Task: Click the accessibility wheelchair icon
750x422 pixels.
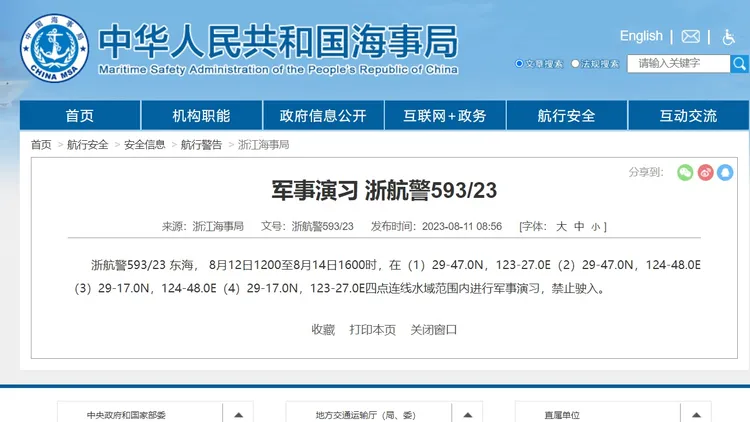Action: (x=728, y=37)
